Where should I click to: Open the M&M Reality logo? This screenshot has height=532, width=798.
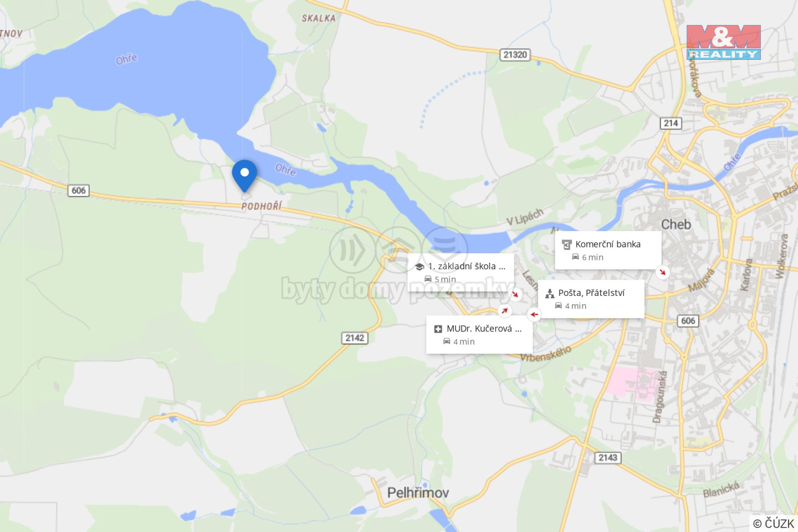pos(724,42)
